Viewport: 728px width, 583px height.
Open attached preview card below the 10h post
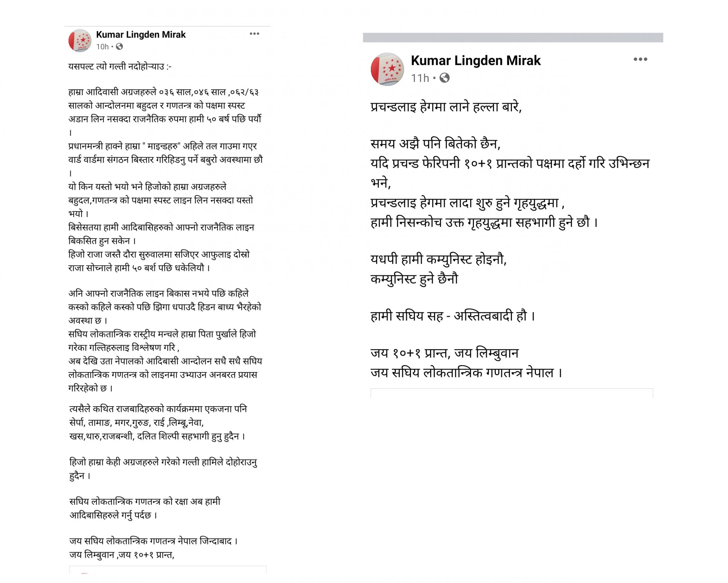click(168, 570)
